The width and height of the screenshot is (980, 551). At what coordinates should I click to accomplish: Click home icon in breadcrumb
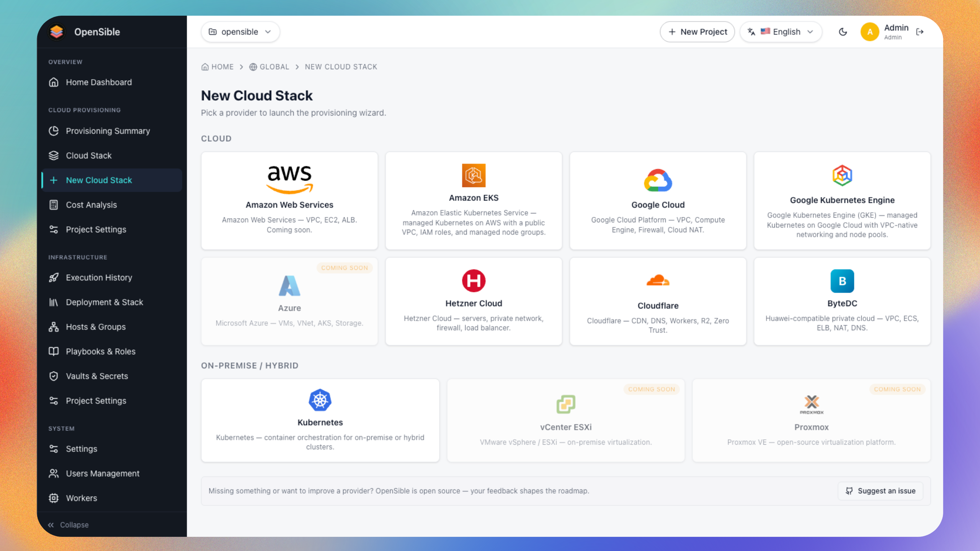205,67
